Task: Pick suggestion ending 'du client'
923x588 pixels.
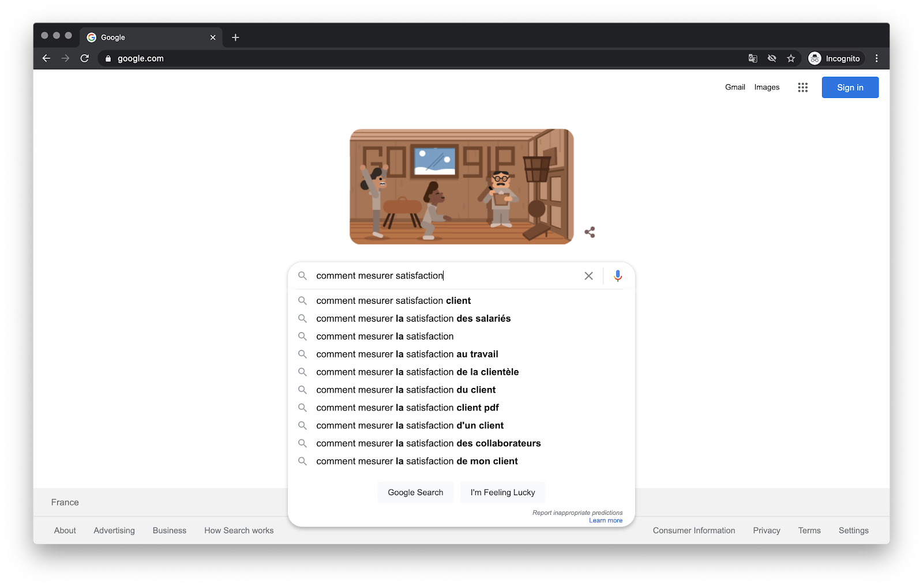Action: point(461,390)
